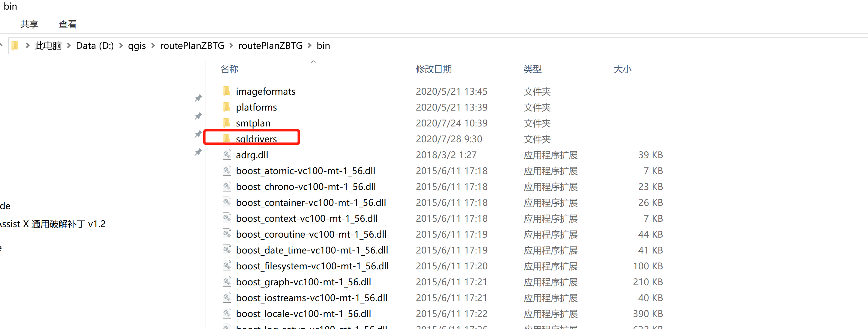Image resolution: width=868 pixels, height=329 pixels.
Task: Click the 100 KB size cell
Action: tap(648, 266)
